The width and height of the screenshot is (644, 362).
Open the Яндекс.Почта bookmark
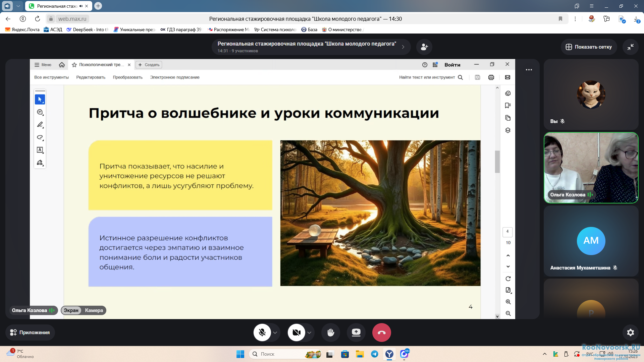[x=22, y=29]
